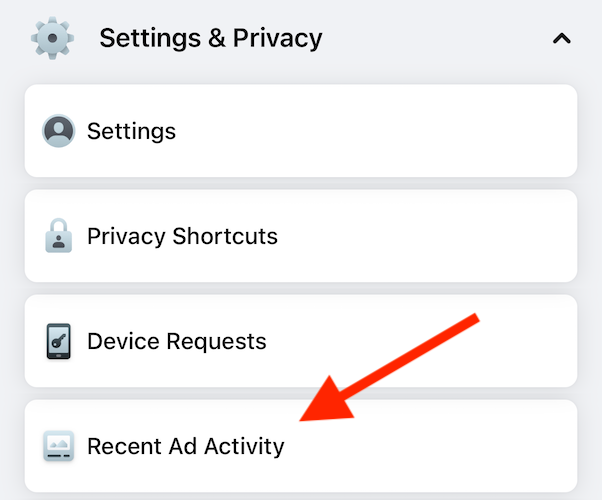
Task: Click the "Device Requests" text label
Action: [x=177, y=341]
